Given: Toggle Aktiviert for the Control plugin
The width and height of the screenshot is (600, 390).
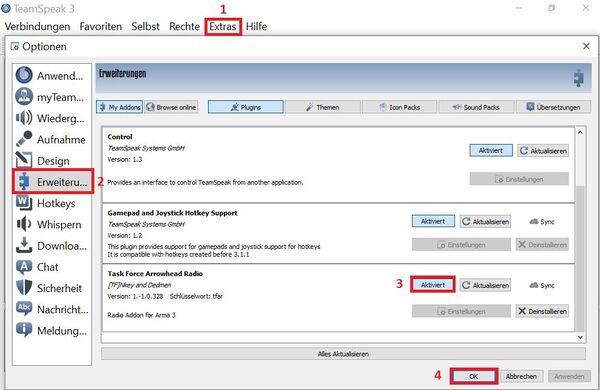Looking at the screenshot, I should 491,150.
